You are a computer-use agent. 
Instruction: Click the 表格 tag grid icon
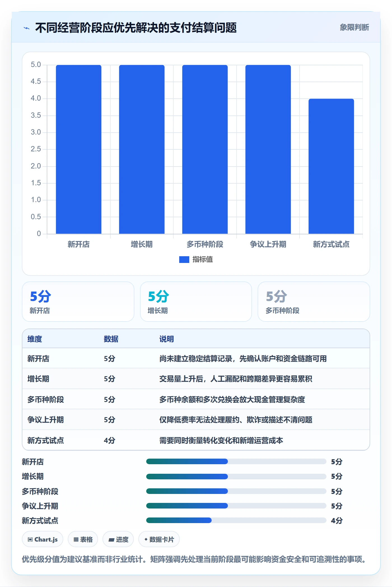click(x=76, y=540)
